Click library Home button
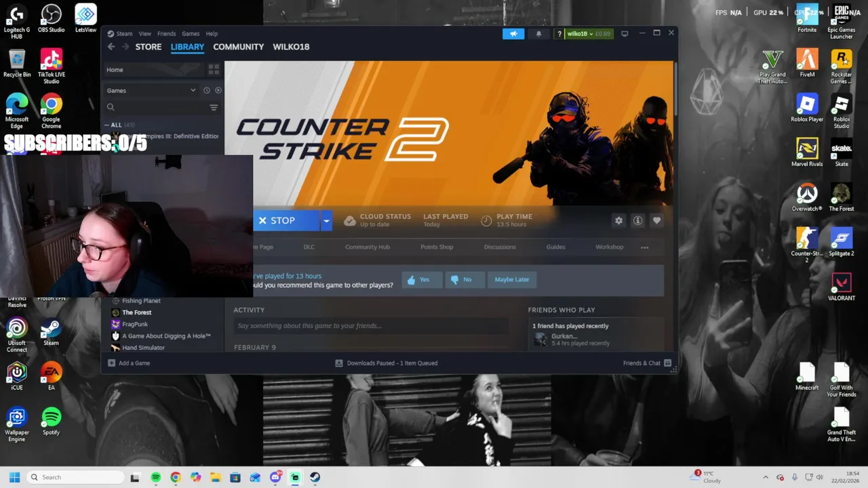The height and width of the screenshot is (488, 868). point(154,70)
